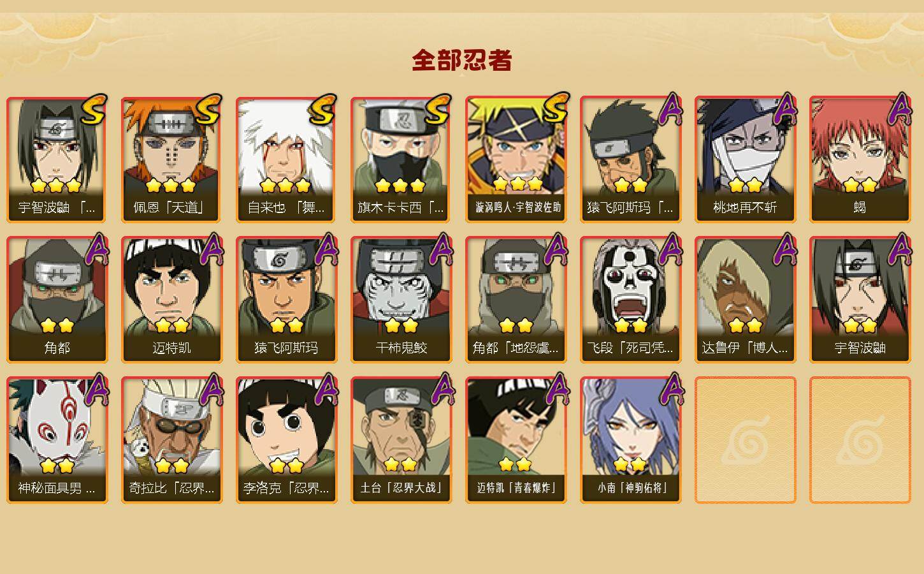The image size is (924, 574).
Task: Click the last empty ninja slot
Action: point(860,440)
